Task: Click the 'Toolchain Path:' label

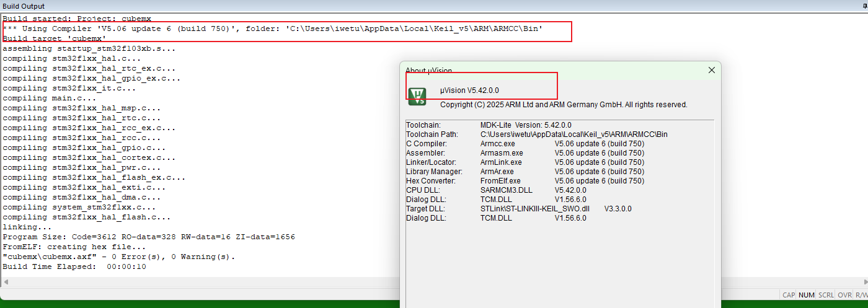Action: (432, 134)
